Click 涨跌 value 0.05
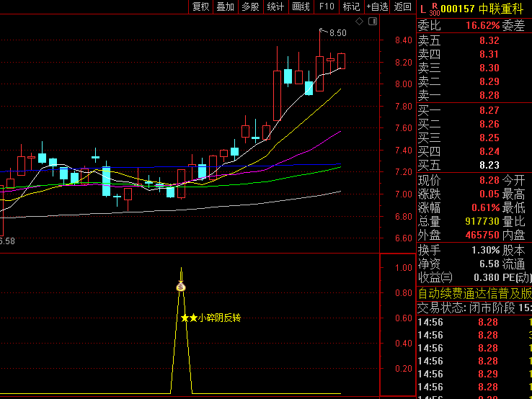 [489, 194]
